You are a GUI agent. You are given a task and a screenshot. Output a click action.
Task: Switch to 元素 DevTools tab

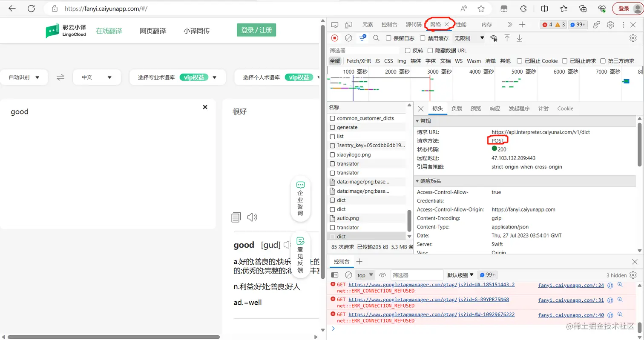coord(368,25)
